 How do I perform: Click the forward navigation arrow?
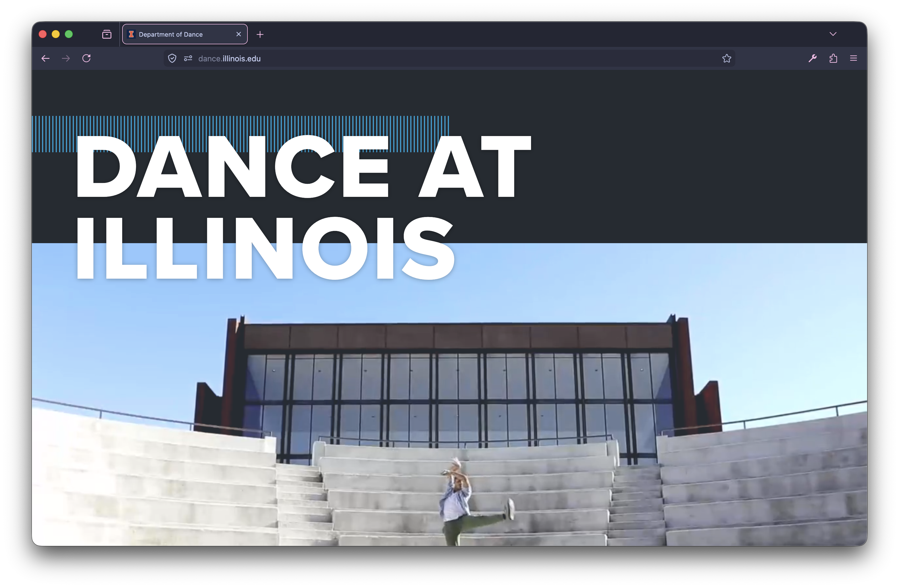(66, 59)
